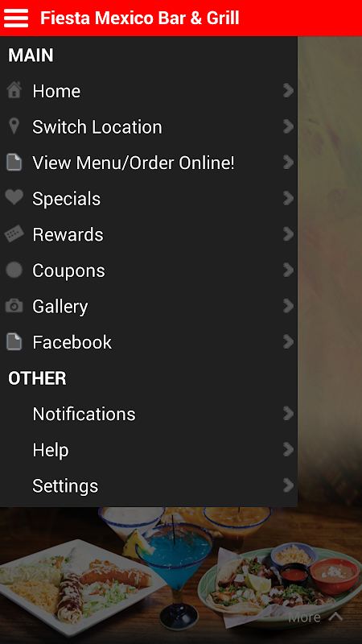Click the Home house icon

point(14,90)
